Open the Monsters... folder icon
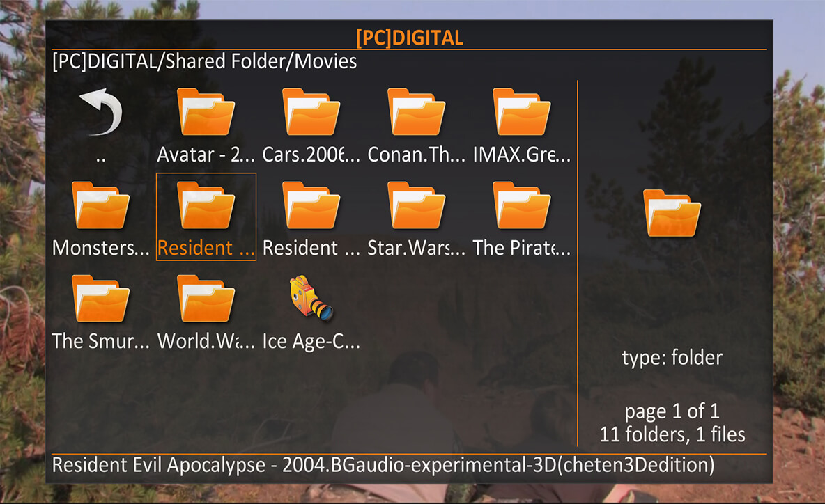 [100, 205]
